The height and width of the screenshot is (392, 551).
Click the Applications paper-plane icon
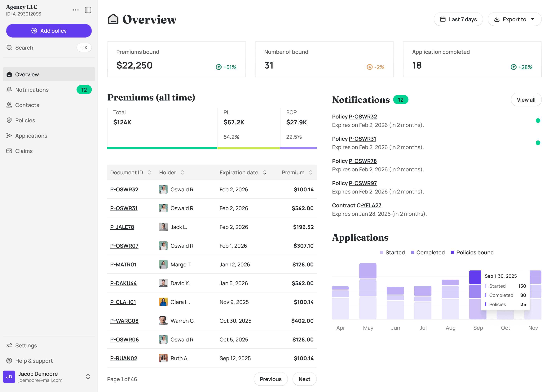(9, 135)
